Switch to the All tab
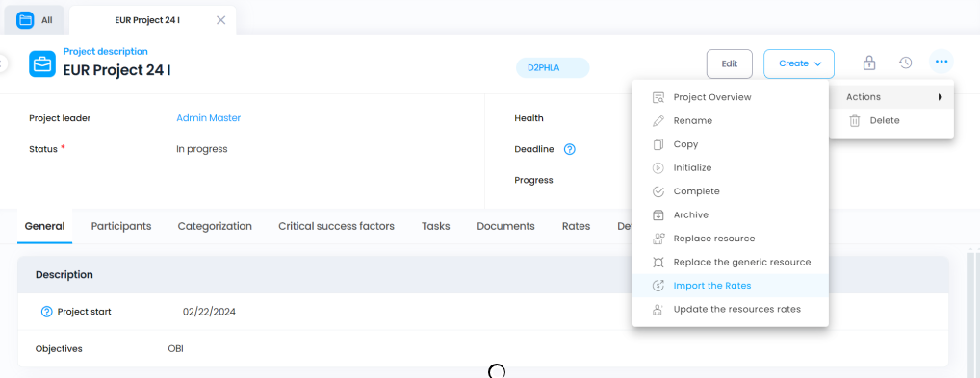The width and height of the screenshot is (980, 378). pyautogui.click(x=35, y=20)
